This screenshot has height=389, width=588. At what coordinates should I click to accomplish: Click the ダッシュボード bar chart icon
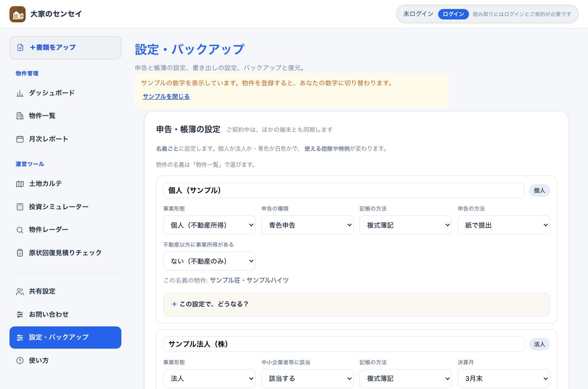coord(20,93)
